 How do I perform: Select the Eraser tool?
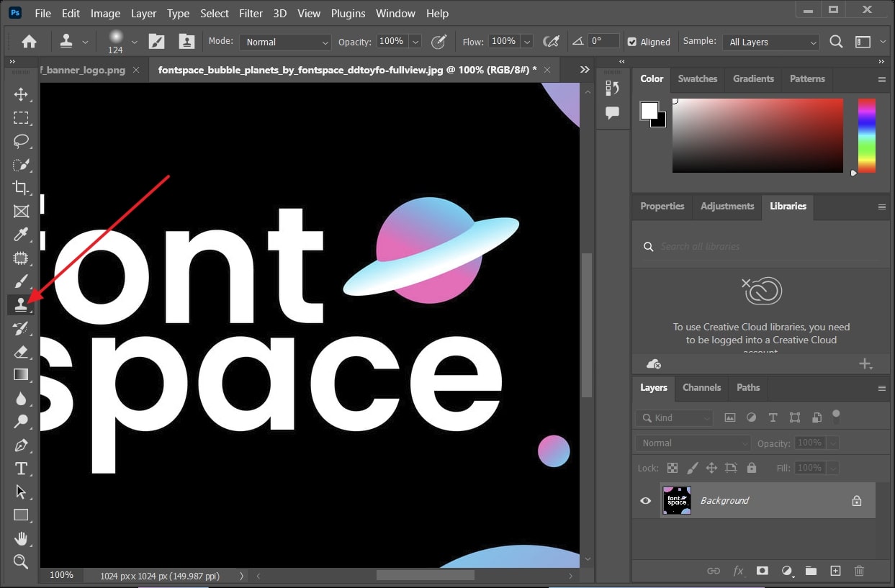click(21, 351)
